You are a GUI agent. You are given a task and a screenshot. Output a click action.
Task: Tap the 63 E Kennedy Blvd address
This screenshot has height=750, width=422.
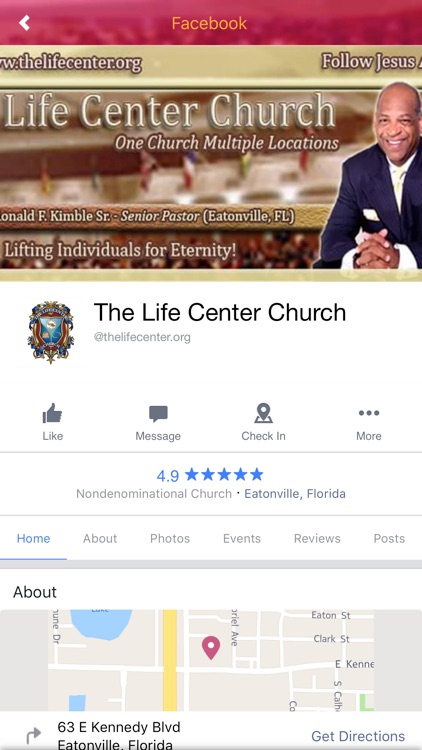click(119, 728)
